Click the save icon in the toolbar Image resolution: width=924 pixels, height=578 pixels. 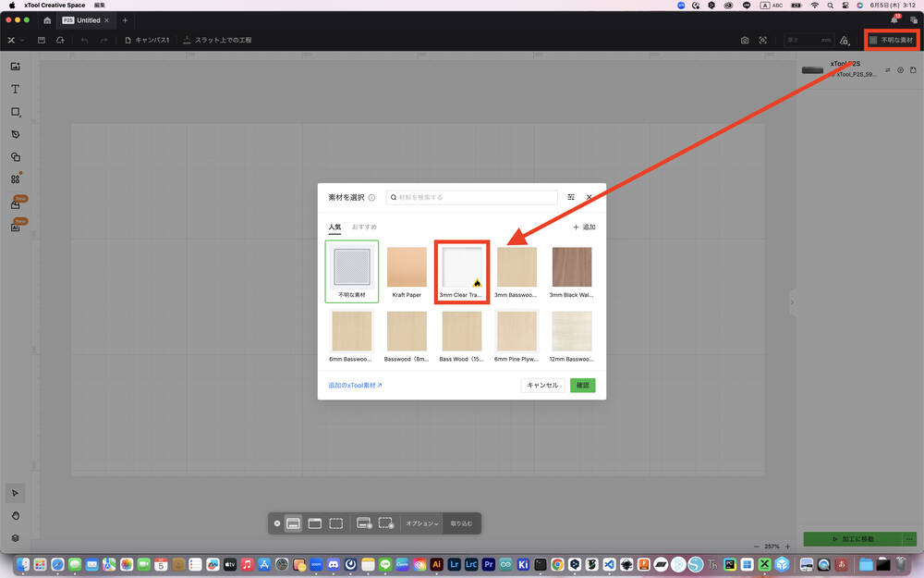42,40
